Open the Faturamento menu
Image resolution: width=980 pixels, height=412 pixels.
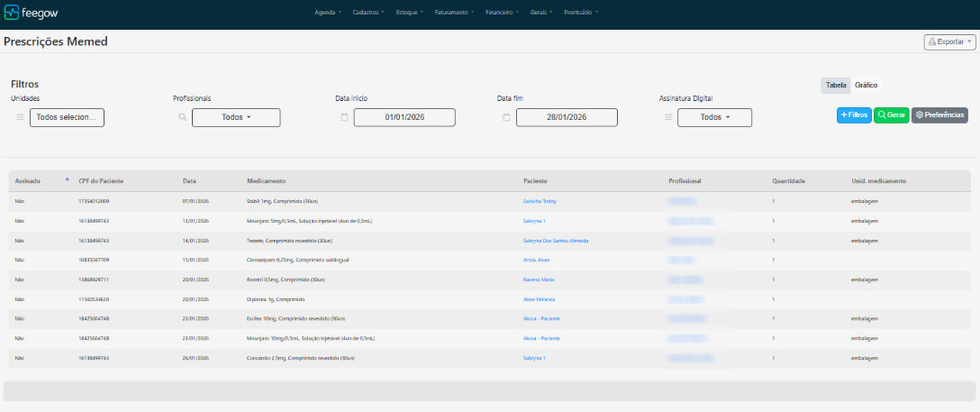click(x=454, y=12)
